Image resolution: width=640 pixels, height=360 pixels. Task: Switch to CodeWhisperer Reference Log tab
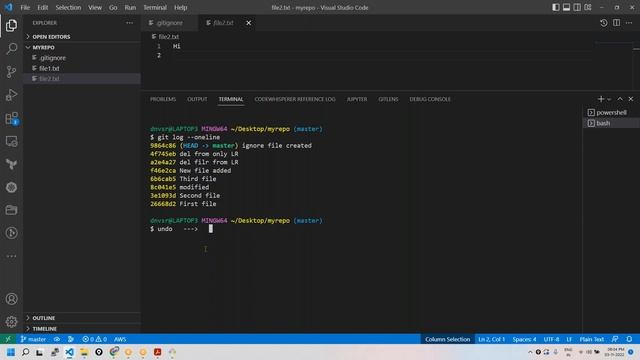[x=295, y=99]
